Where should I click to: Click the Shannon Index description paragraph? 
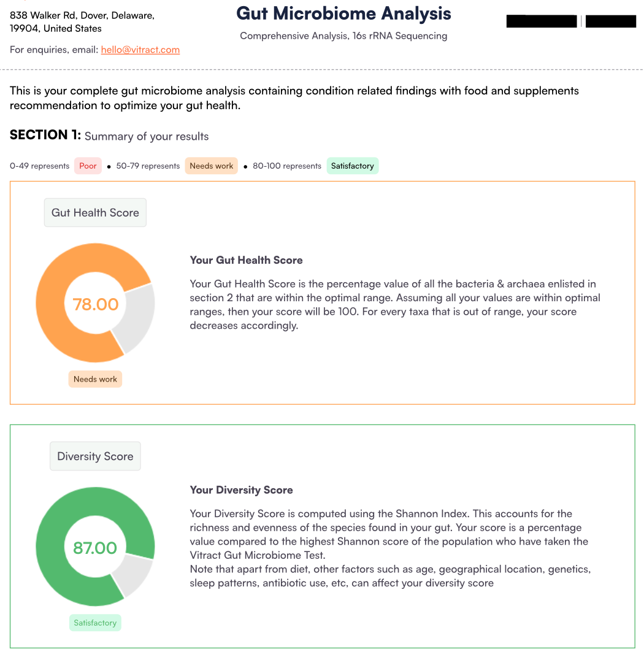point(390,548)
